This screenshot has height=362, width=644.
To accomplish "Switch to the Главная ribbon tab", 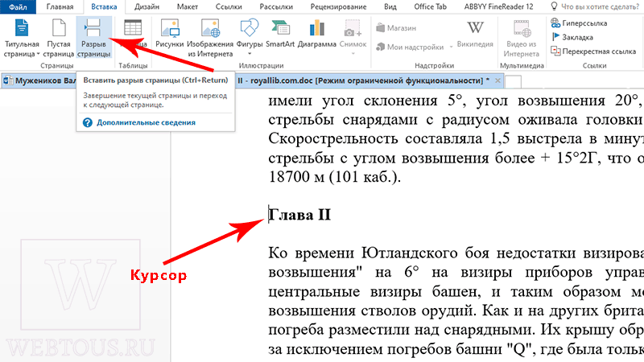I will (60, 6).
